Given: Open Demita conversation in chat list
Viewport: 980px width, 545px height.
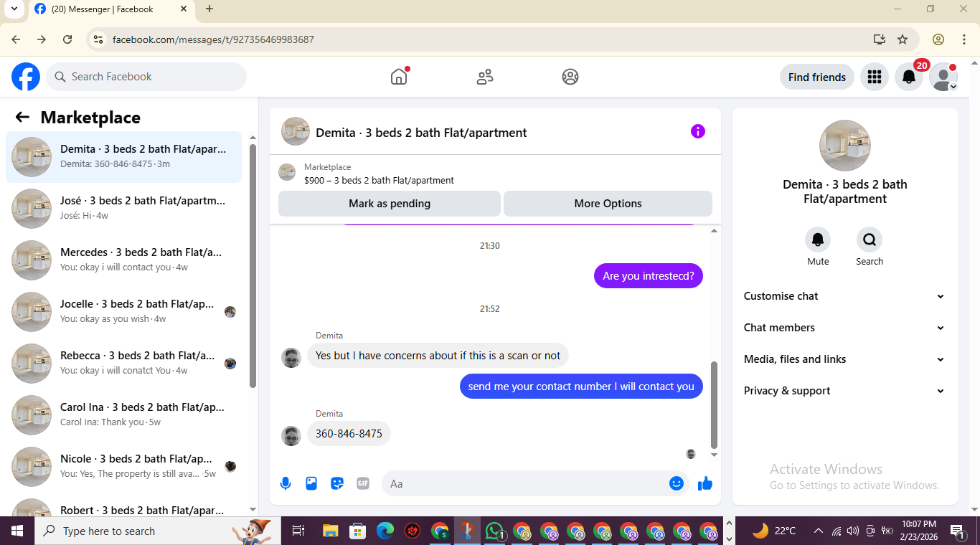Looking at the screenshot, I should 123,157.
